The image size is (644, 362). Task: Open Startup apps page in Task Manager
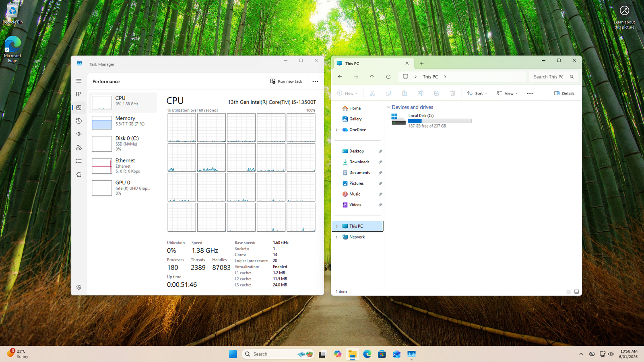pyautogui.click(x=79, y=134)
